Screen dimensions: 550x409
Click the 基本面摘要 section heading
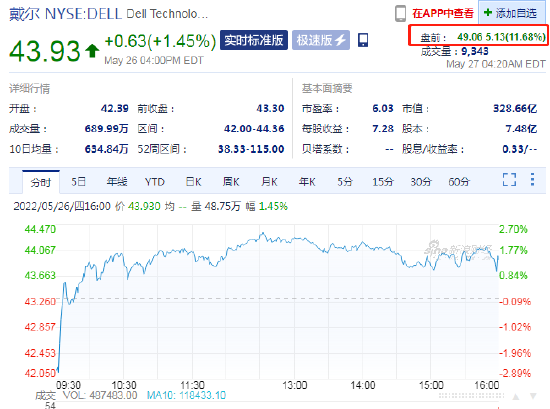(327, 88)
